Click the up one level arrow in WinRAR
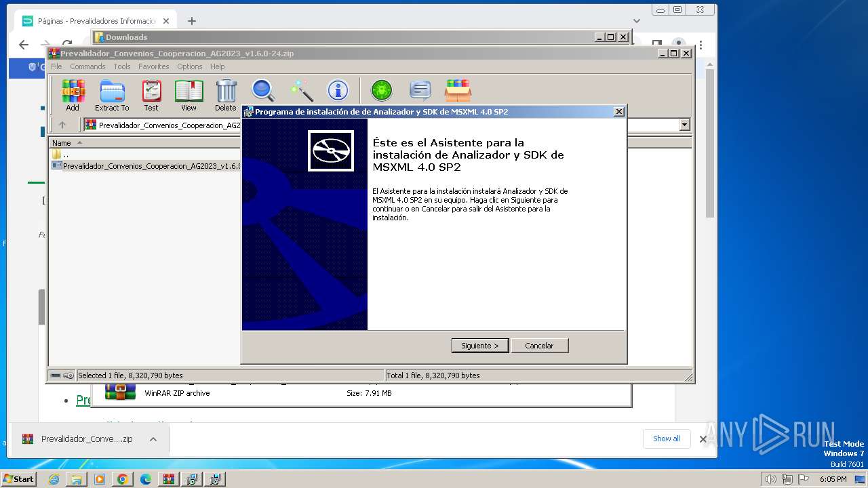 (x=62, y=125)
